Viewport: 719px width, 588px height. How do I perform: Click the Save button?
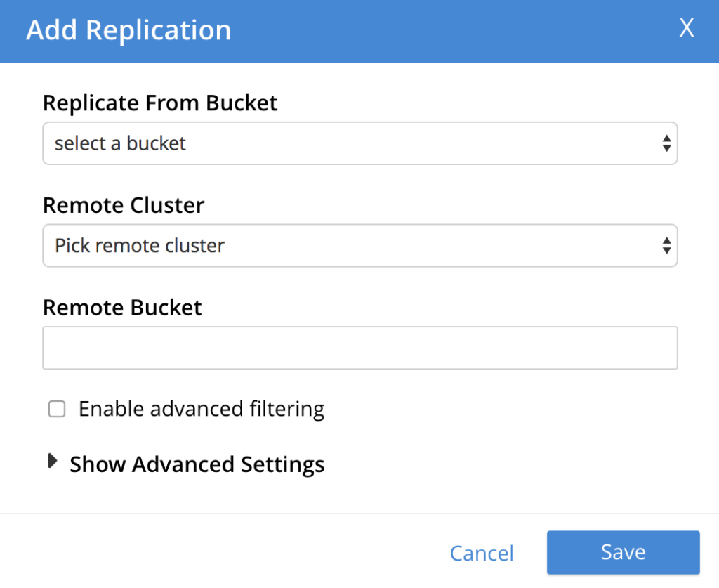tap(623, 552)
